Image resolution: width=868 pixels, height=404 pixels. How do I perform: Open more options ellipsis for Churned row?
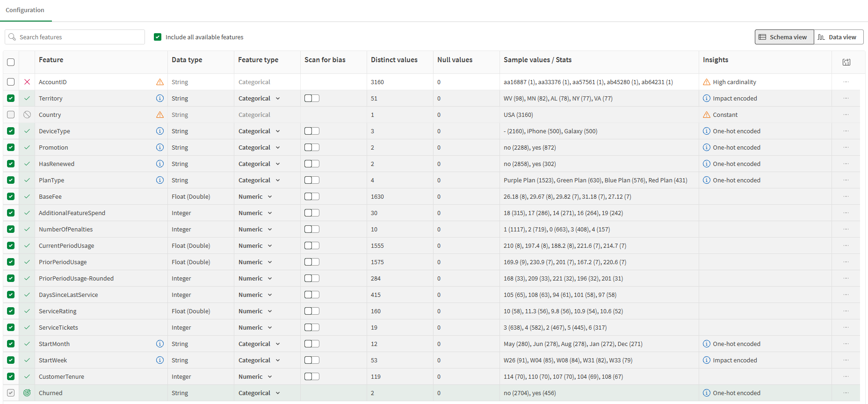pos(846,393)
